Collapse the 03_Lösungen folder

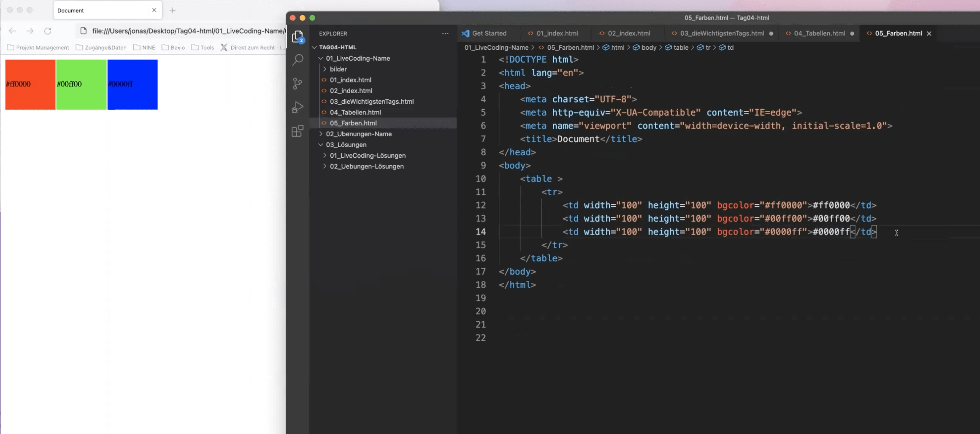click(x=321, y=145)
